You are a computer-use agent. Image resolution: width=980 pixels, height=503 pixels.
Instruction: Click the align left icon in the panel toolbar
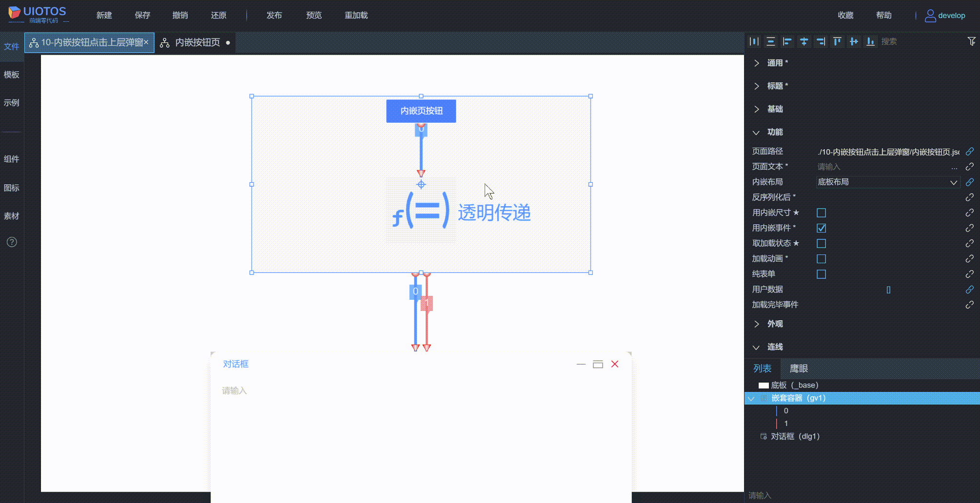(787, 41)
